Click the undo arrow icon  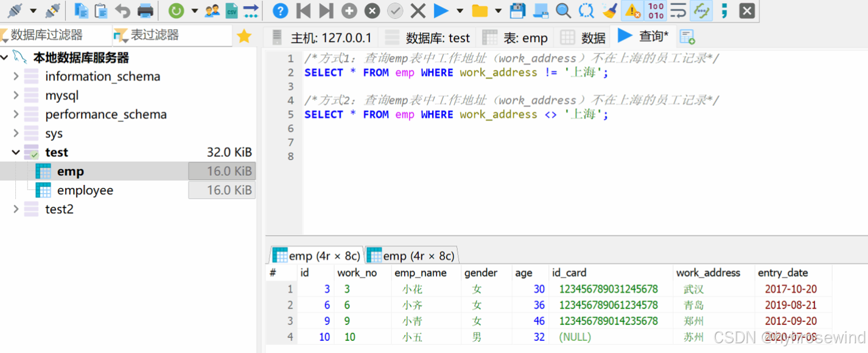click(x=123, y=10)
